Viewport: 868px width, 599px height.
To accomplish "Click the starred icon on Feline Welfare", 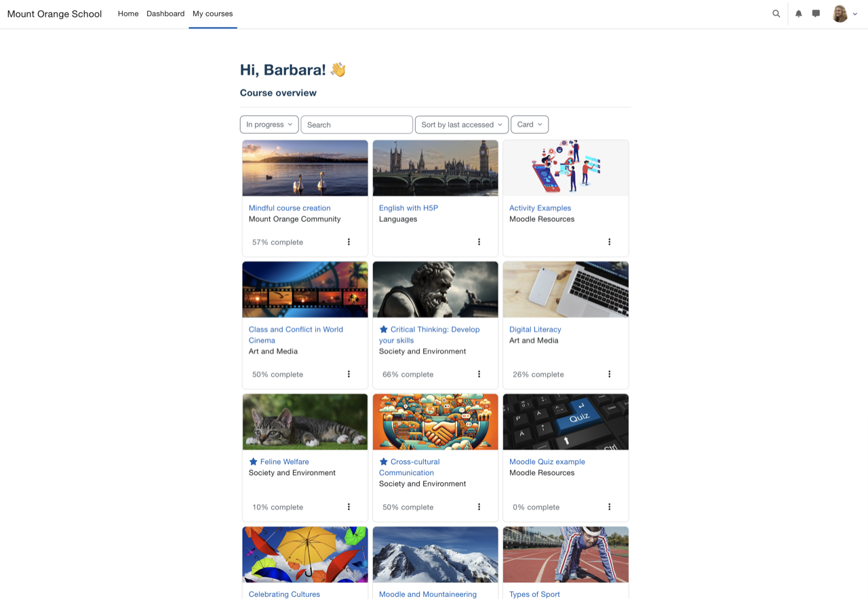I will (x=253, y=462).
